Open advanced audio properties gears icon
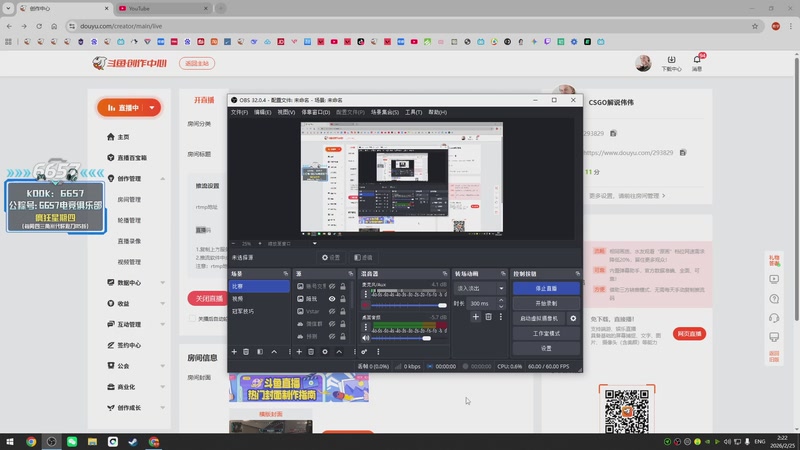Image resolution: width=800 pixels, height=450 pixels. tap(364, 352)
